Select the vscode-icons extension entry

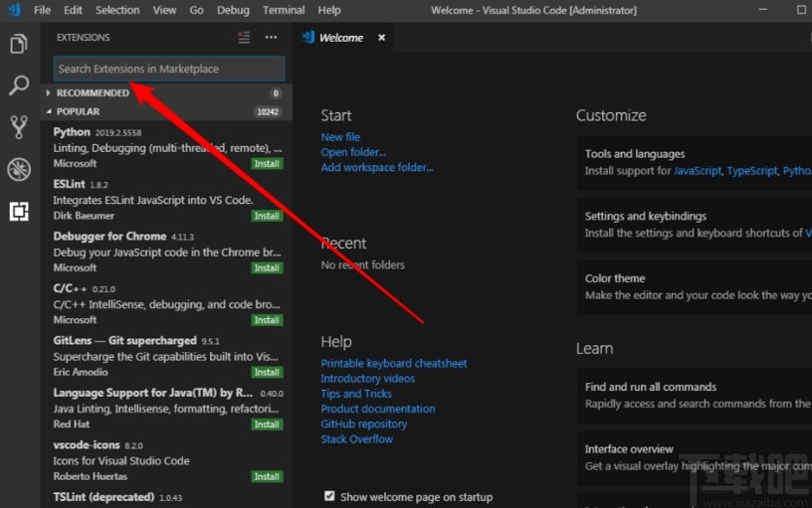167,460
